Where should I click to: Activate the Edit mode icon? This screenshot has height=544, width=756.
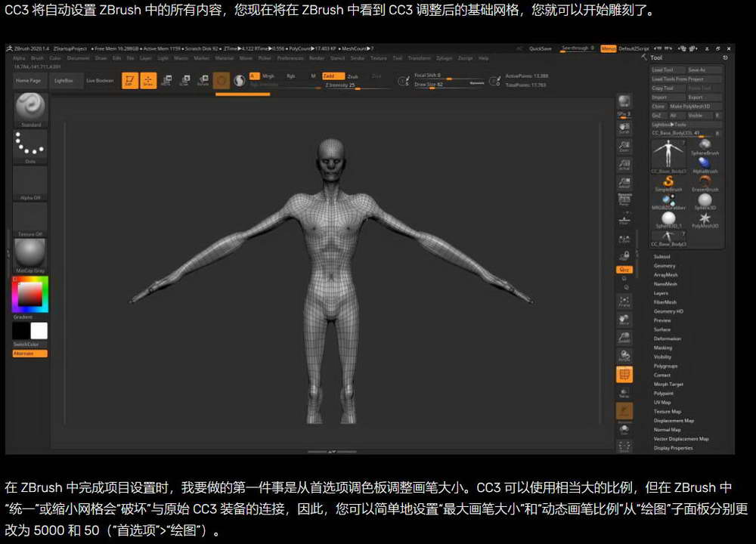[130, 81]
